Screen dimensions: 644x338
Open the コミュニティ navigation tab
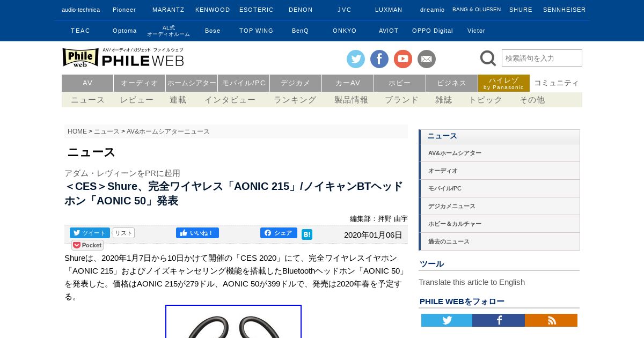coord(557,83)
